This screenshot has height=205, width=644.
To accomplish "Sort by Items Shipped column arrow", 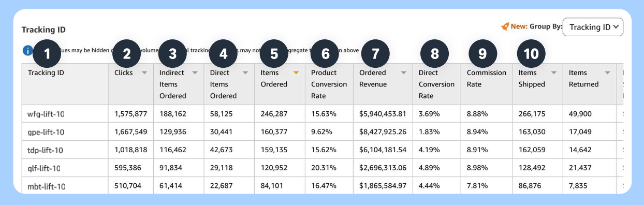I will pos(554,73).
